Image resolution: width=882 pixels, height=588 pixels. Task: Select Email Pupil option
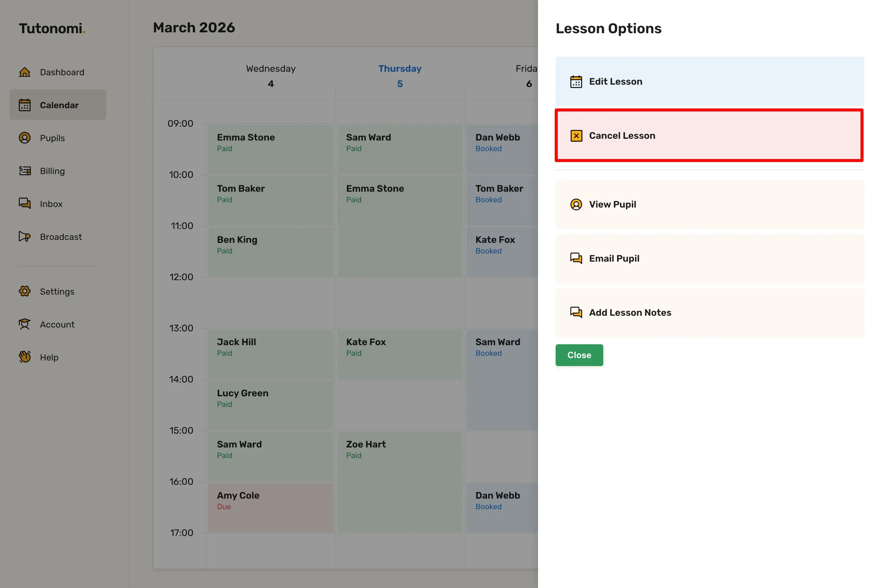709,258
